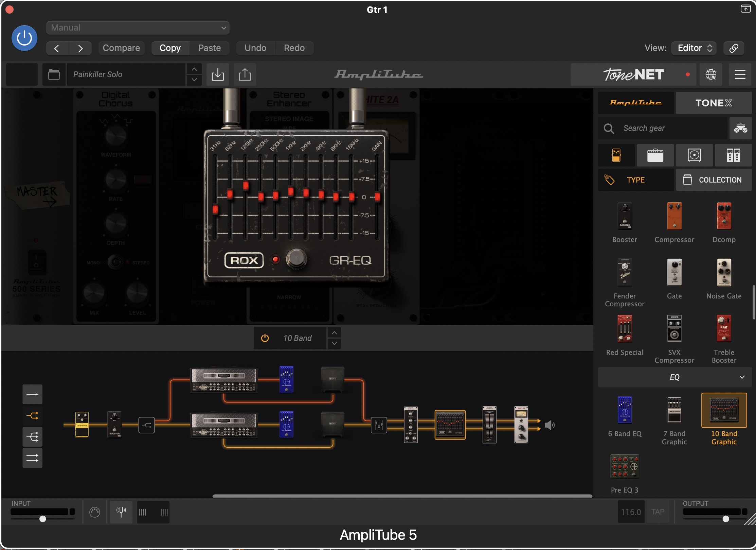Toggle the GR-EQ pedal footswitch knob
Screen dimensions: 756x550
(296, 259)
